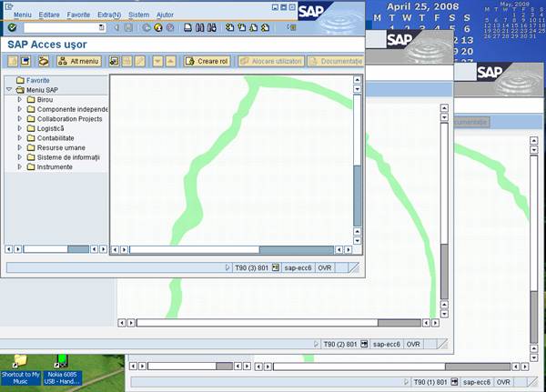Collapse the Meniu SAP tree node

[8, 90]
